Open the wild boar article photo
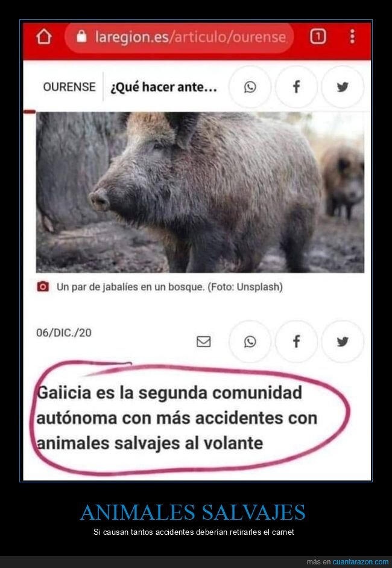The width and height of the screenshot is (392, 568). 200,193
